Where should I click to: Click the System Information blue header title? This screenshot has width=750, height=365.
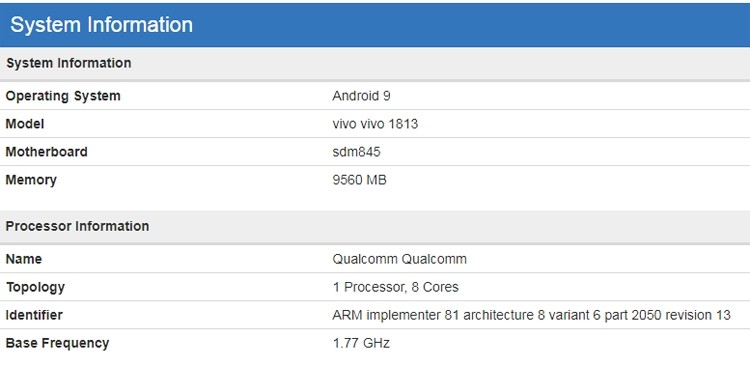(x=101, y=24)
